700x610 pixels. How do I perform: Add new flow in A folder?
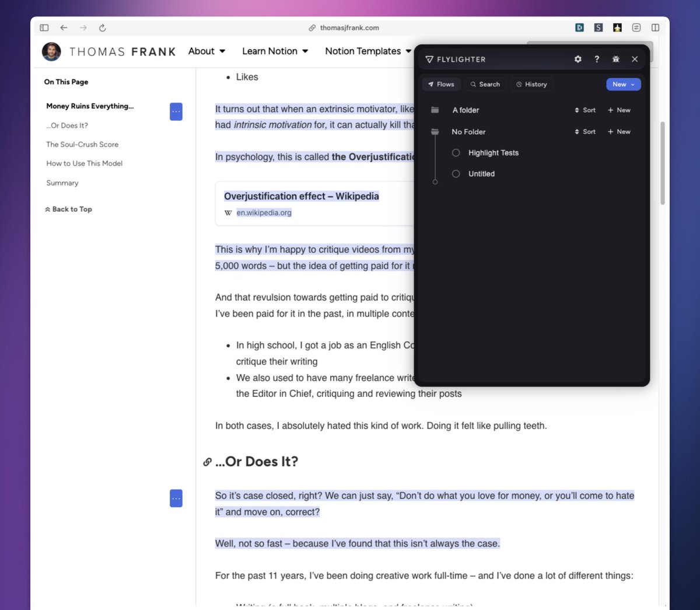pyautogui.click(x=619, y=110)
